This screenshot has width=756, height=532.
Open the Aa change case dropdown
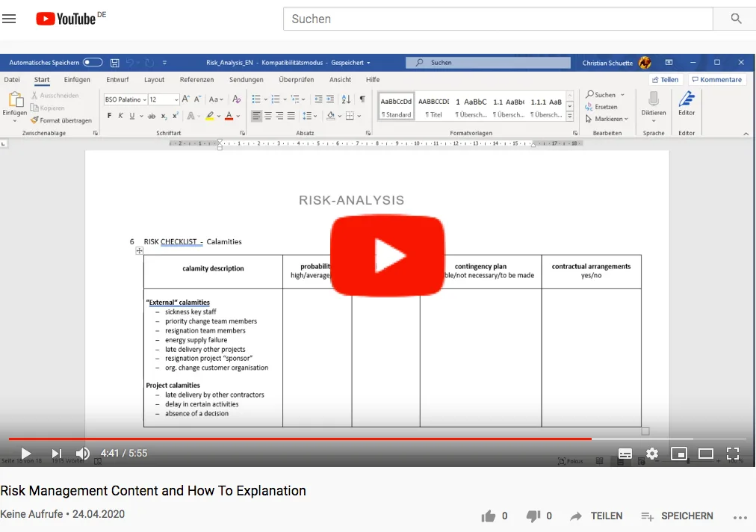pyautogui.click(x=215, y=99)
